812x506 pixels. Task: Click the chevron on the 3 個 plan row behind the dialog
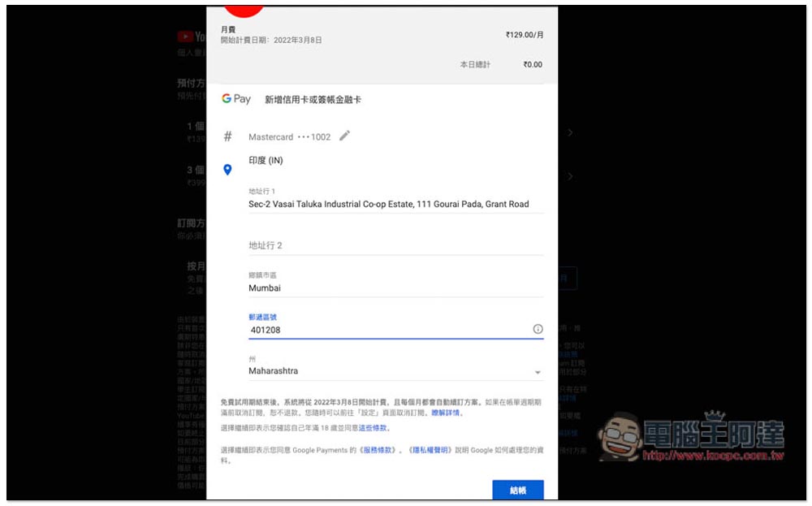coord(570,176)
